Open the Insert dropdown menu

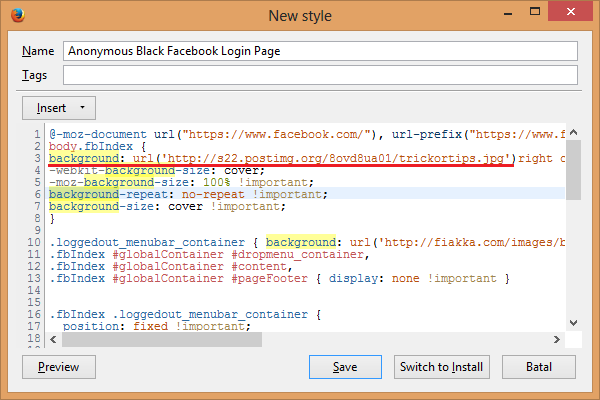[x=59, y=108]
